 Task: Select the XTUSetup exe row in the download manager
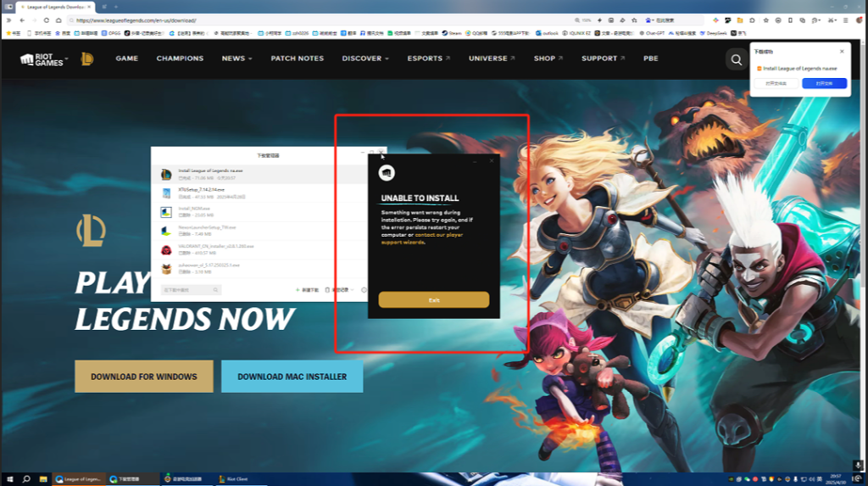pos(260,193)
